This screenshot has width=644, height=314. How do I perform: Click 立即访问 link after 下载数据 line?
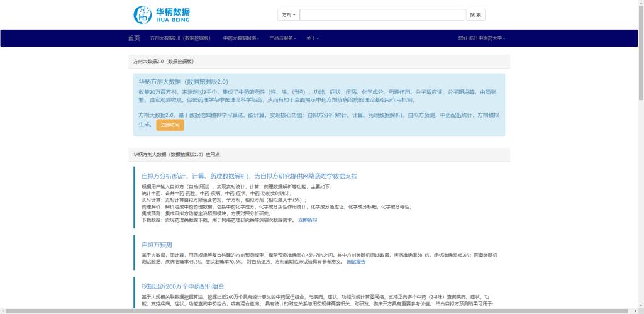tap(308, 220)
